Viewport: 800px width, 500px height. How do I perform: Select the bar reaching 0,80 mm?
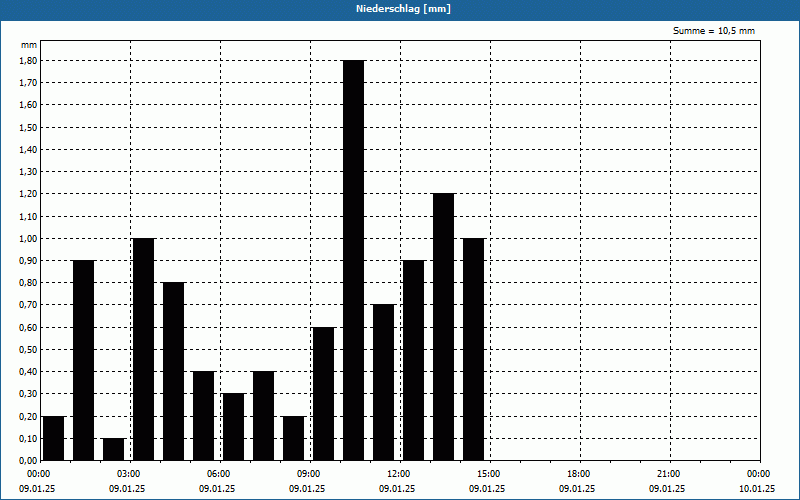tap(173, 371)
